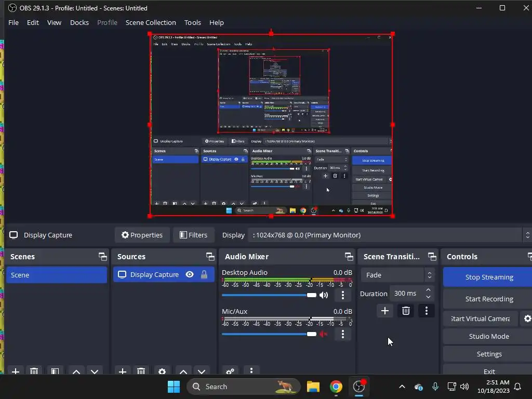Open the notifications bell
The height and width of the screenshot is (399, 532).
pyautogui.click(x=517, y=387)
